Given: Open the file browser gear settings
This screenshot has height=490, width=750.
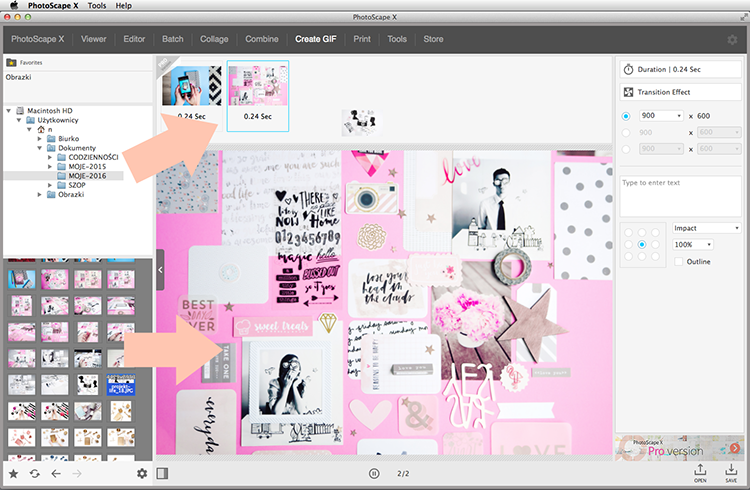Looking at the screenshot, I should tap(142, 474).
